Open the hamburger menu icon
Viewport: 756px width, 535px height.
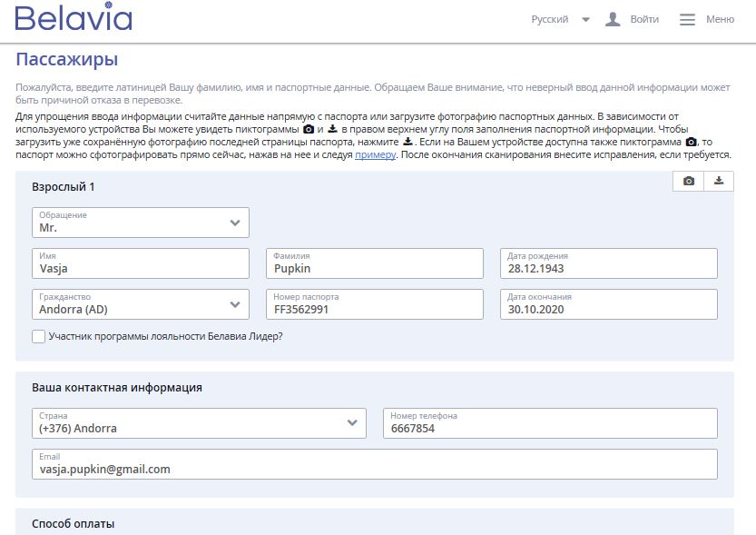point(687,19)
